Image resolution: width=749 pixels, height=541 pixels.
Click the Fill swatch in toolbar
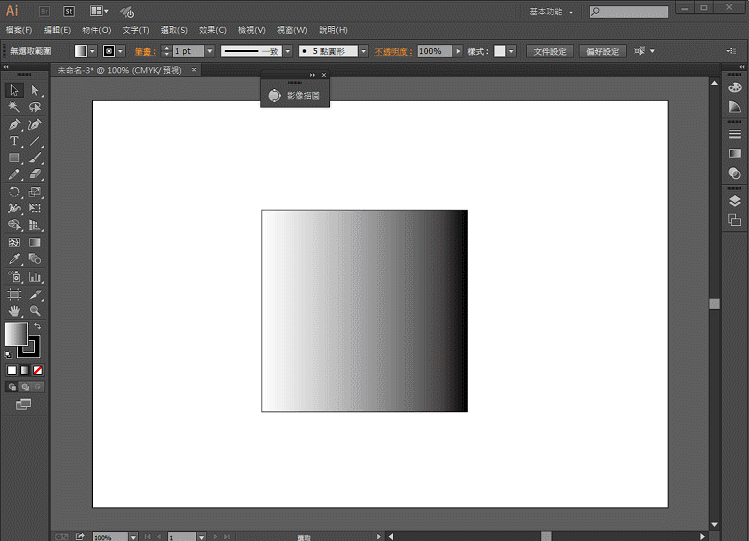16,334
